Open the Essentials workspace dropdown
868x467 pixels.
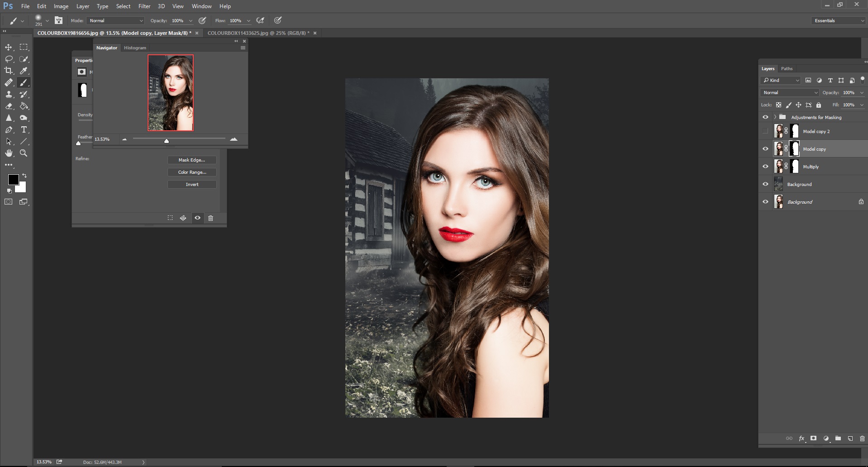(838, 20)
